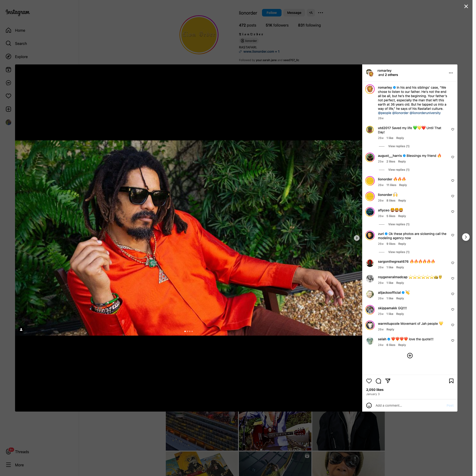Select the second carousel dot indicator
This screenshot has height=476, width=476.
click(187, 331)
